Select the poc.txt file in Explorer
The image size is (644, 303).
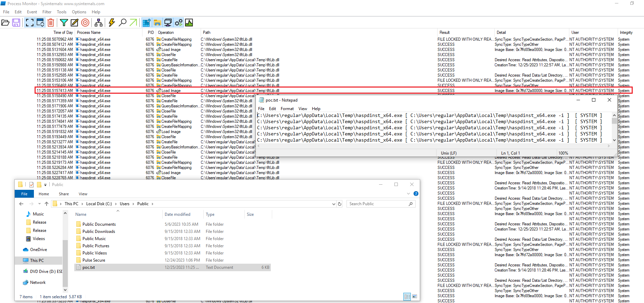pos(173,267)
